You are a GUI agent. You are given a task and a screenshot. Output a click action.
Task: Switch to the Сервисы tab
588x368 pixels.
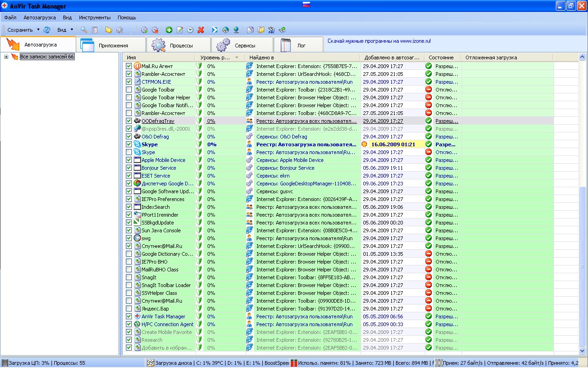(x=242, y=45)
